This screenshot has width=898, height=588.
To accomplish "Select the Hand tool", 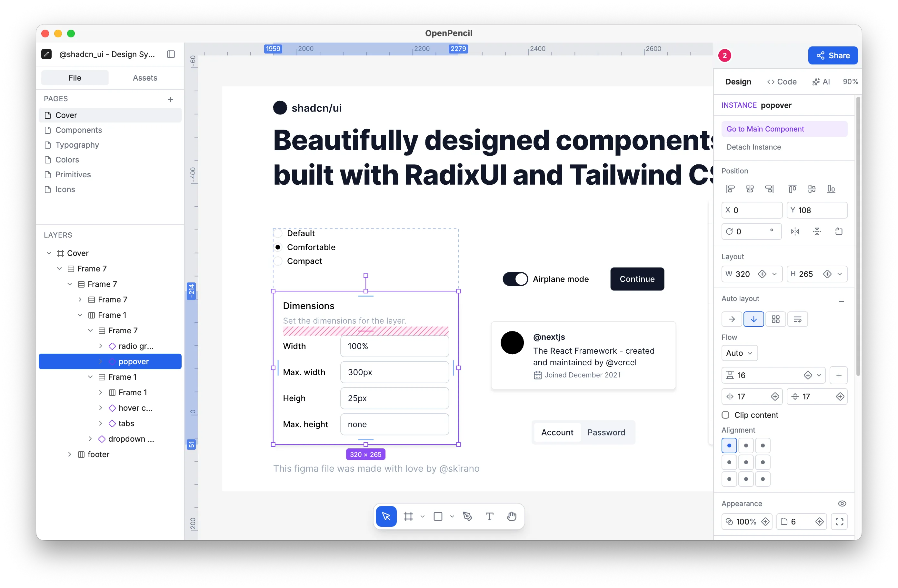I will 512,516.
